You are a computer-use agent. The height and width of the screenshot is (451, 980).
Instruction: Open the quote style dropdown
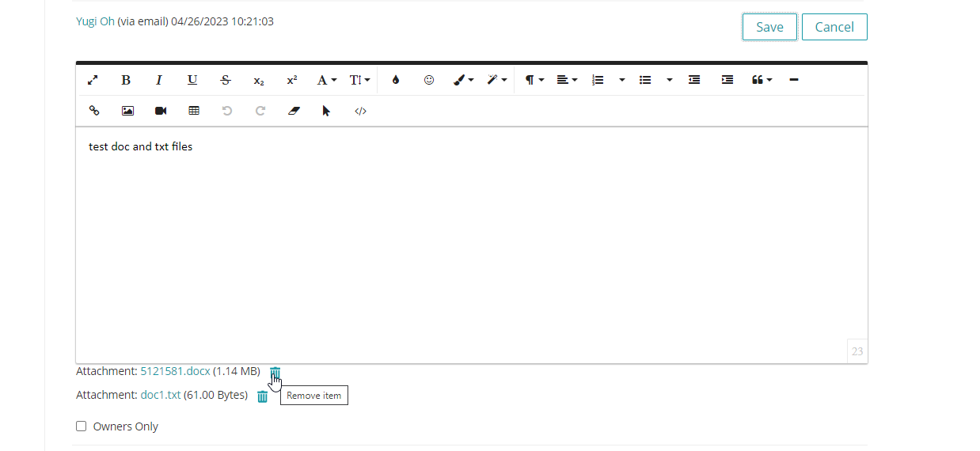[x=762, y=80]
